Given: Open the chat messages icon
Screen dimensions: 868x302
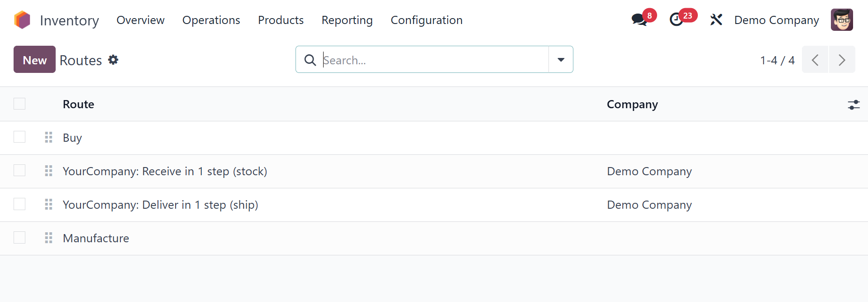Looking at the screenshot, I should [x=639, y=20].
